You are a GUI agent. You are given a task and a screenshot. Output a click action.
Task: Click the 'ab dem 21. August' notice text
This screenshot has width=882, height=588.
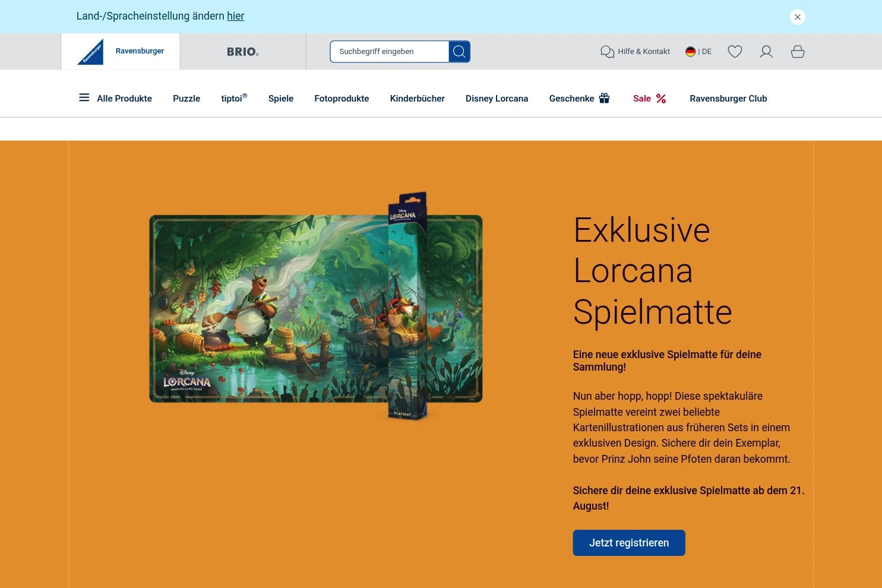tap(689, 498)
